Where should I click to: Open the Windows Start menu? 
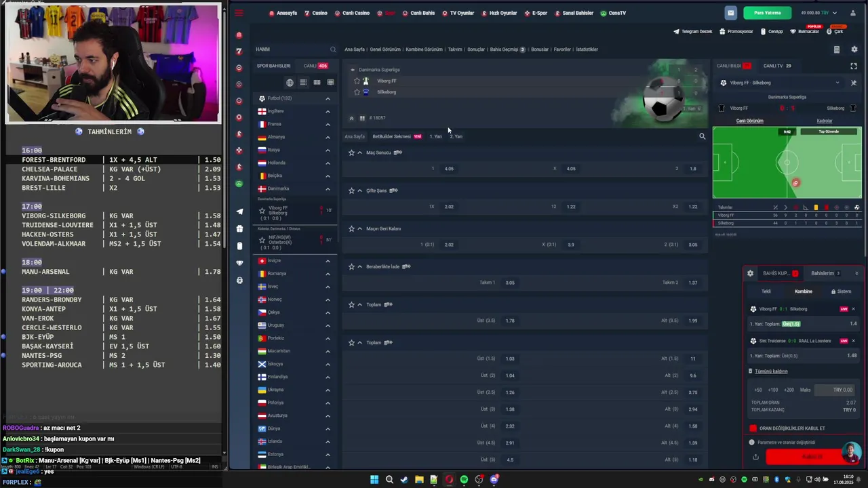point(374,480)
